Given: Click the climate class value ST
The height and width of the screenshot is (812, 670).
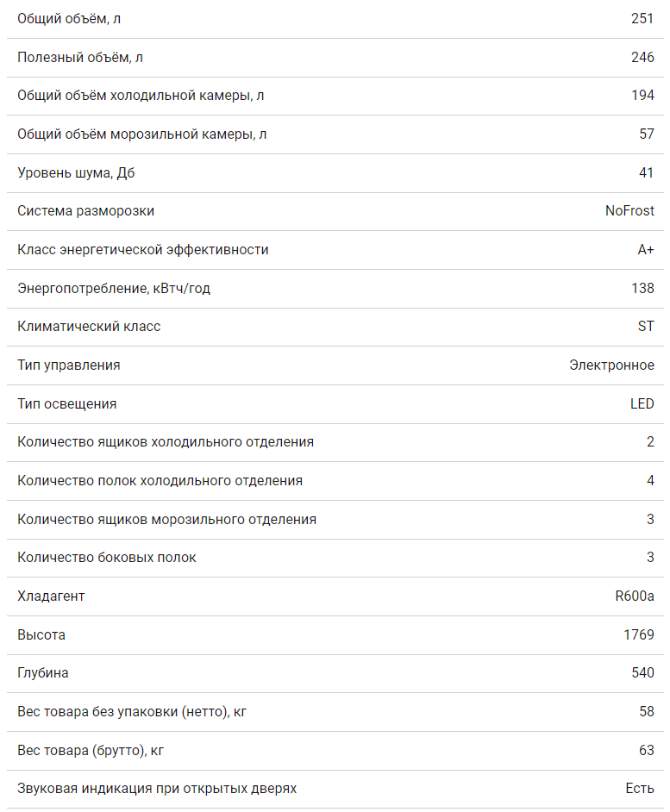Looking at the screenshot, I should 646,326.
